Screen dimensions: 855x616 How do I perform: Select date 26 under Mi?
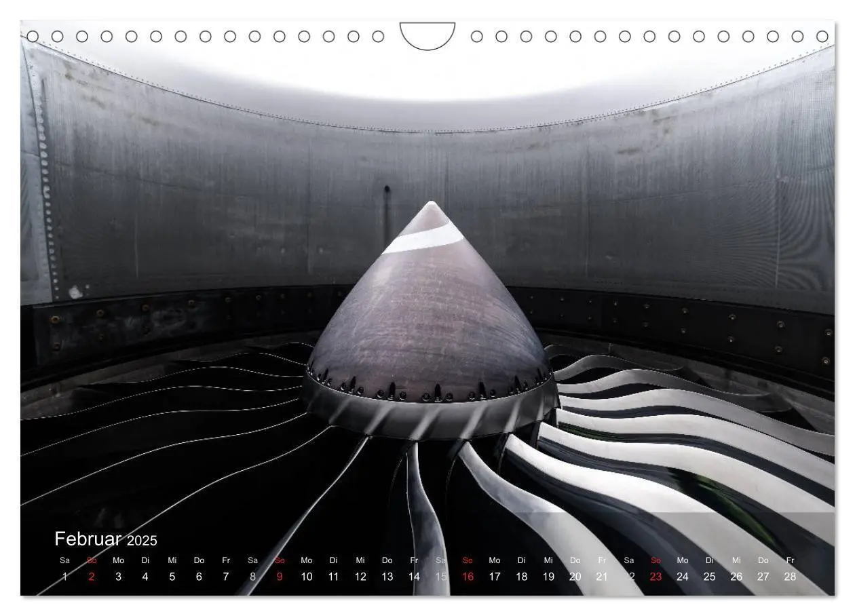(736, 577)
